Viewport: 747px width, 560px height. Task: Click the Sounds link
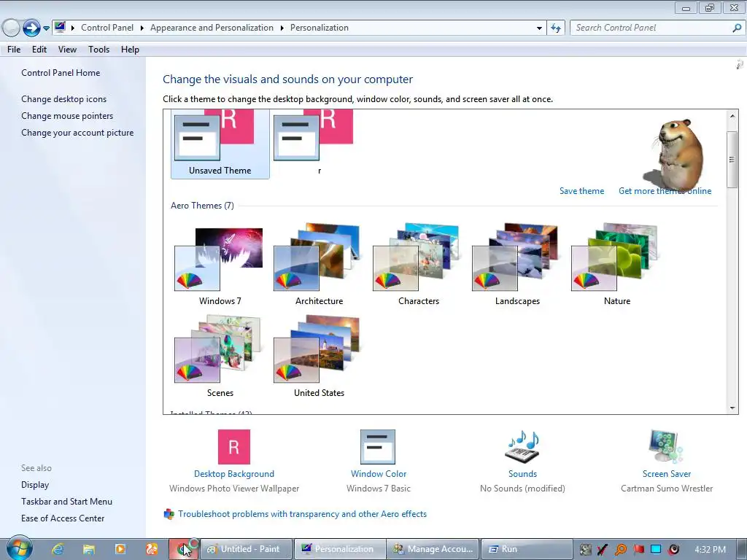[x=522, y=474]
